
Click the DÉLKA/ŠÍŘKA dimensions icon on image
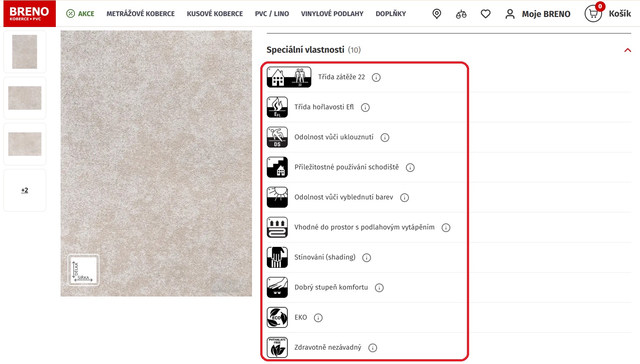click(83, 270)
